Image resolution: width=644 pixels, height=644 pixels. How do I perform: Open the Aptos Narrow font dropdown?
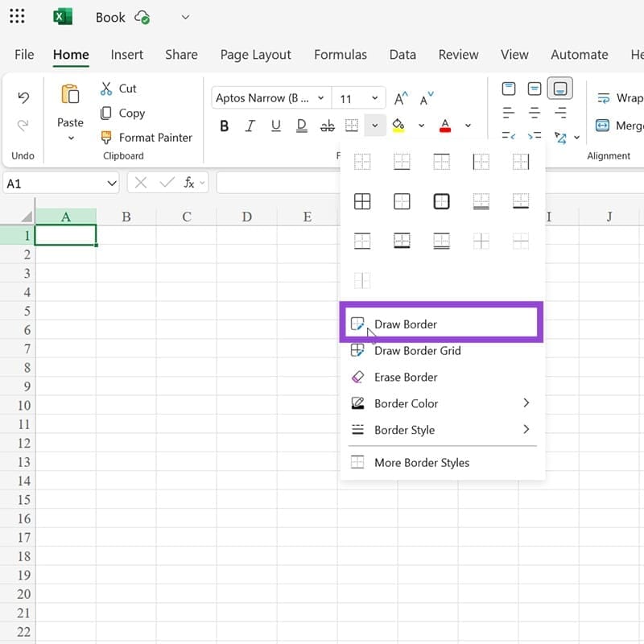coord(320,98)
